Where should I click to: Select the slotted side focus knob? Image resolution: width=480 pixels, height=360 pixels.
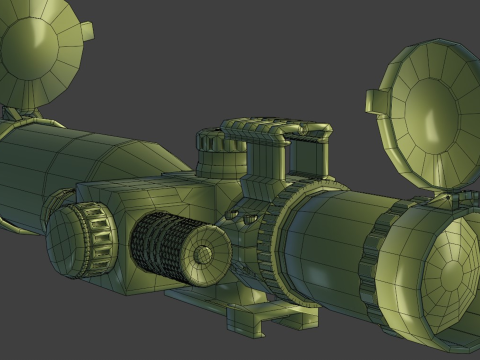(82, 240)
